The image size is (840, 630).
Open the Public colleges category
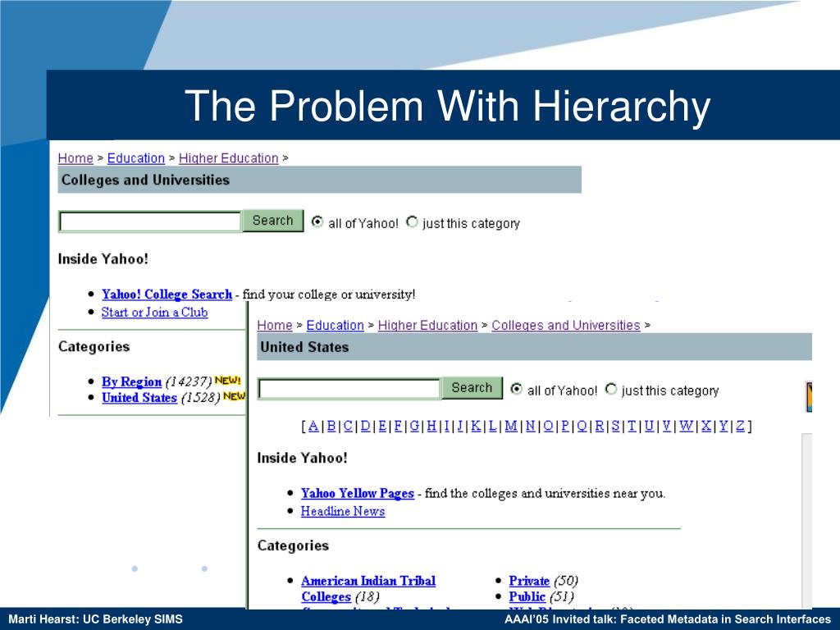527,597
